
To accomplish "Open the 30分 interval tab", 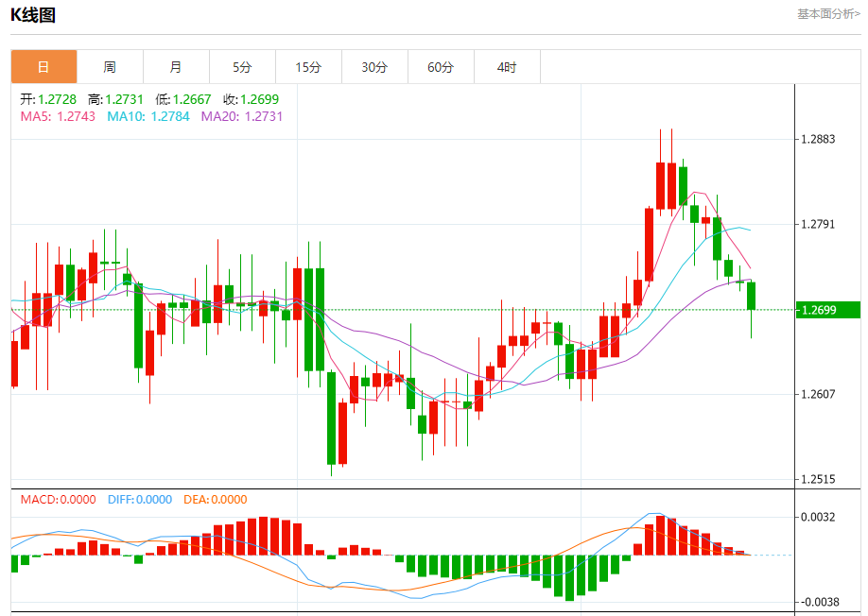I will 374,67.
